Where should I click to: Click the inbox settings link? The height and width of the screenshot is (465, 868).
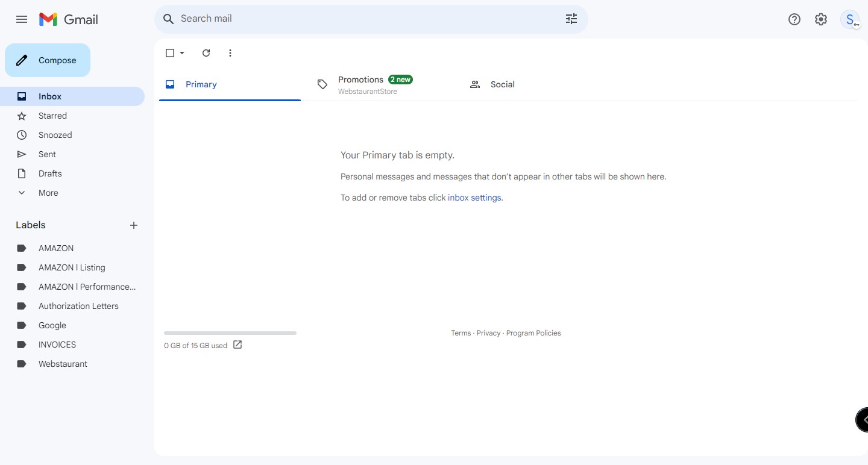[x=474, y=198]
